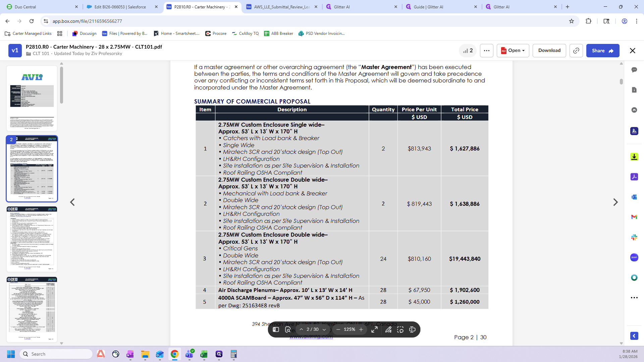Go to next page with down chevron

pyautogui.click(x=324, y=329)
